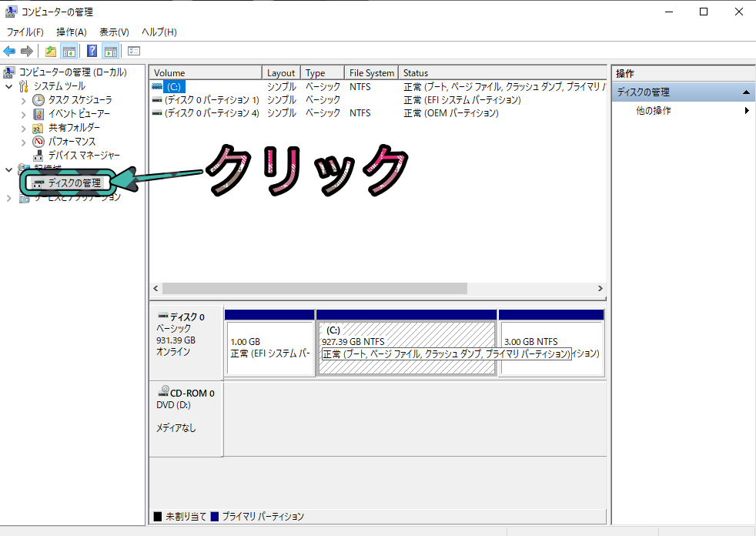Collapse the storage node above ディスクの管理
The image size is (756, 536).
click(x=8, y=170)
